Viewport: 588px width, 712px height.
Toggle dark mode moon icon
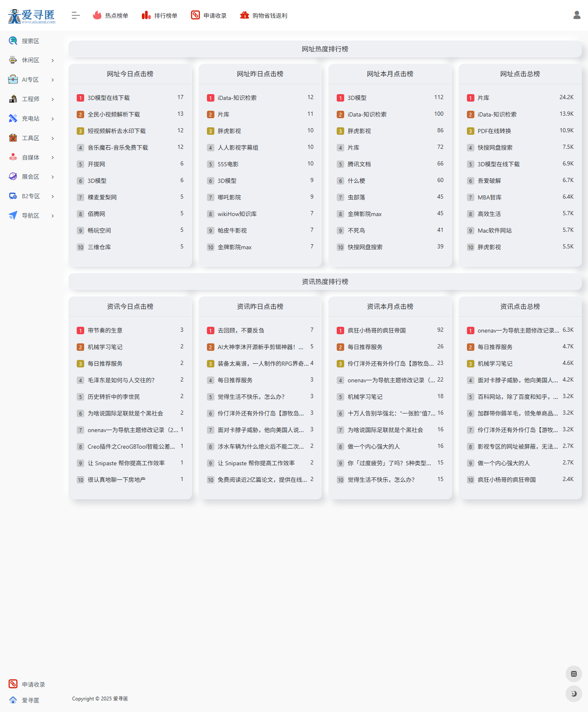pos(574,694)
